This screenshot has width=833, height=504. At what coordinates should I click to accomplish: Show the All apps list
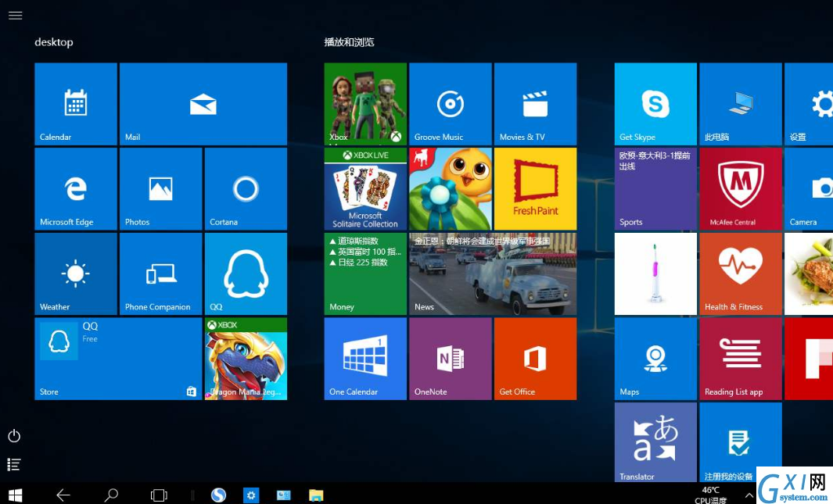14,465
